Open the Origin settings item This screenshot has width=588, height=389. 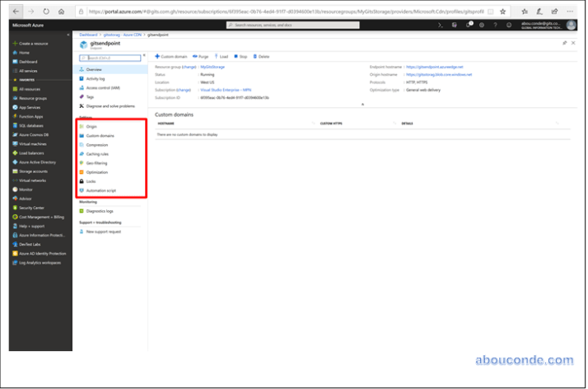click(x=91, y=127)
